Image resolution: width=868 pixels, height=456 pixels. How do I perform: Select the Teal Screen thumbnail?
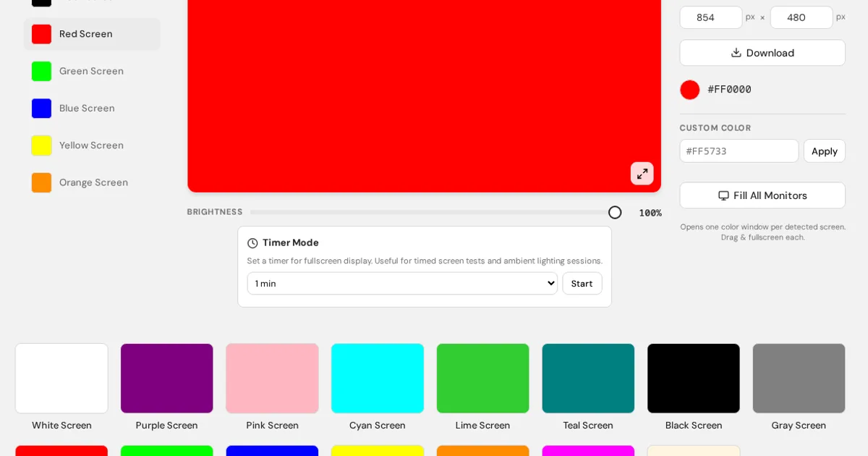click(588, 379)
